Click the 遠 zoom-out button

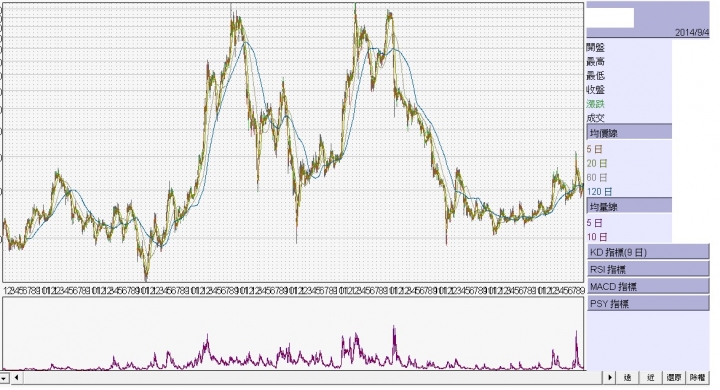point(627,378)
